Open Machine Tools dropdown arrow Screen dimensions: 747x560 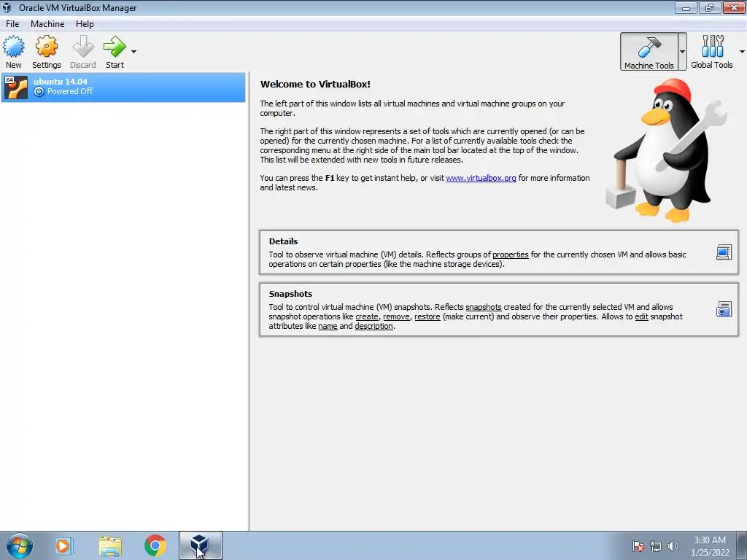[682, 52]
